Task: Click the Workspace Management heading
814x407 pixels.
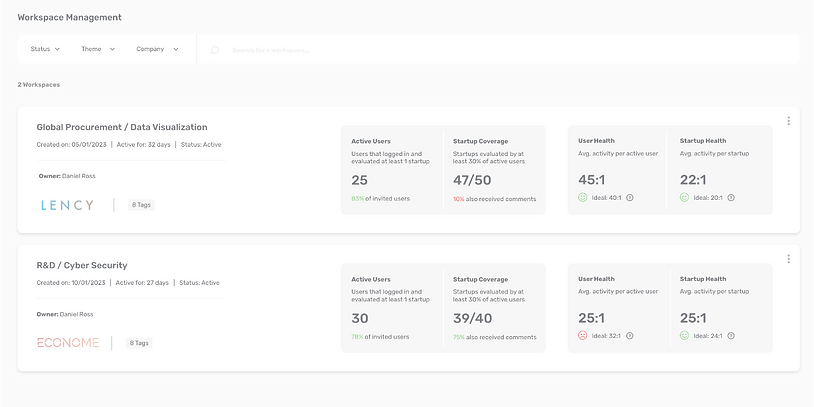Action: pos(70,17)
